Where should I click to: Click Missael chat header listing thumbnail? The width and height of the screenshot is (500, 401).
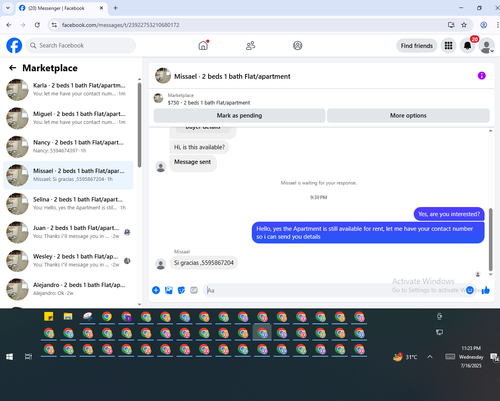163,76
